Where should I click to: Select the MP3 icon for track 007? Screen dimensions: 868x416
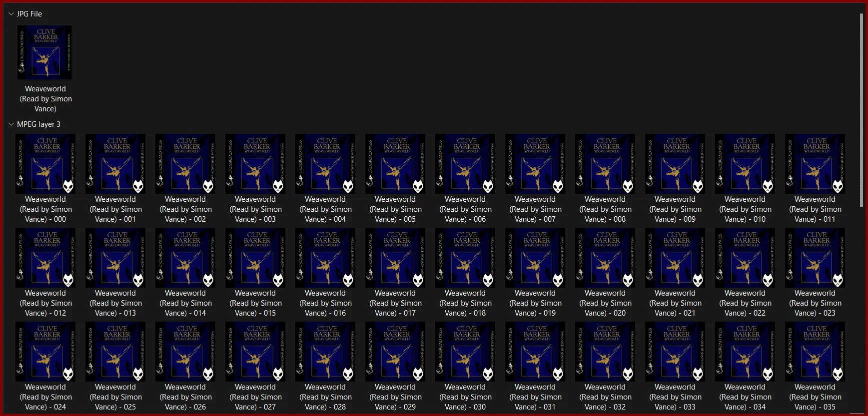[x=535, y=164]
